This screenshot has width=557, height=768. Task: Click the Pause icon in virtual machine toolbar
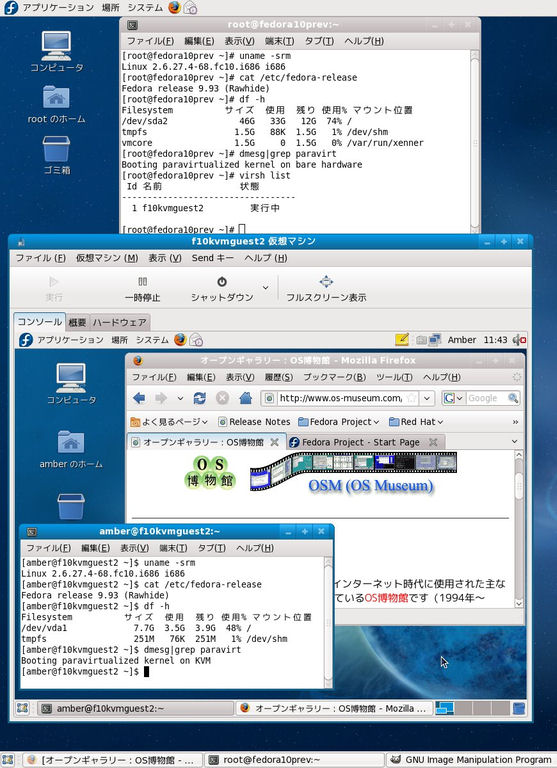point(143,282)
